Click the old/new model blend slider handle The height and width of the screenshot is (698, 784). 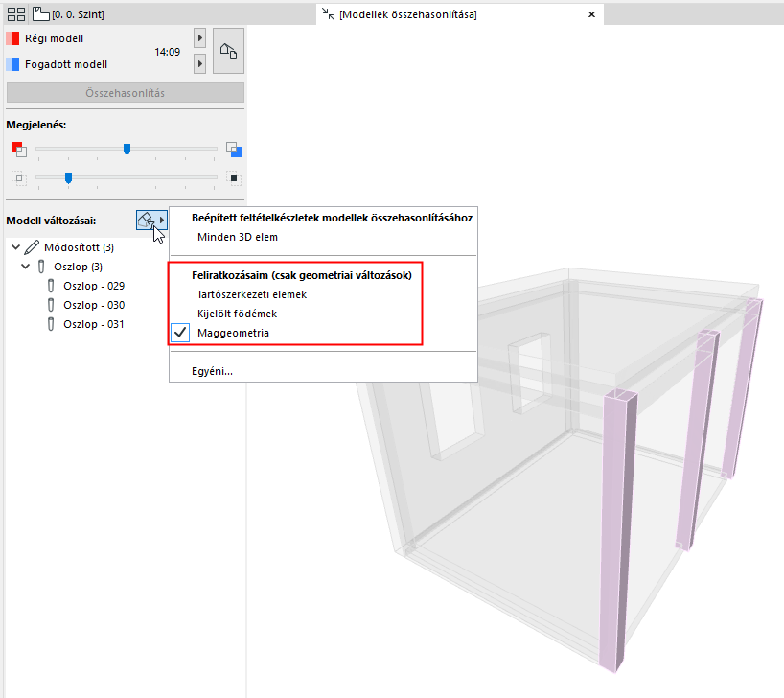[127, 150]
